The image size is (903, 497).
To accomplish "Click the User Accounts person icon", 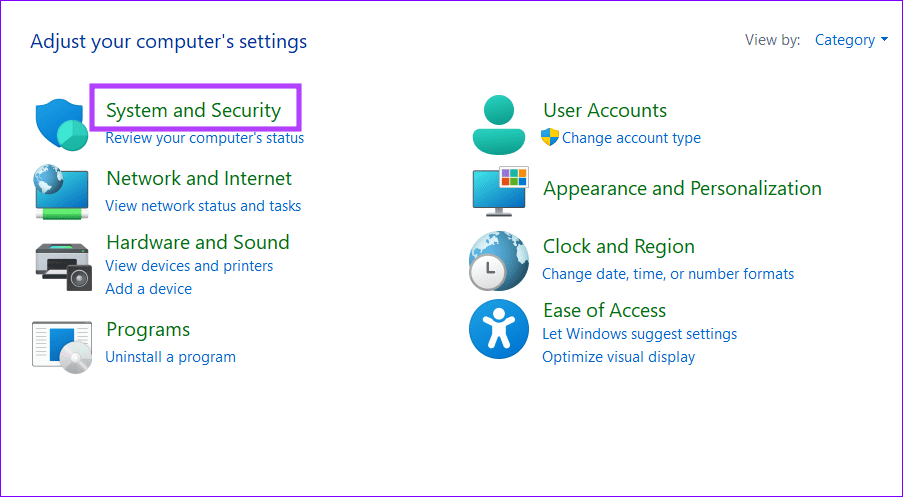I will coord(498,123).
